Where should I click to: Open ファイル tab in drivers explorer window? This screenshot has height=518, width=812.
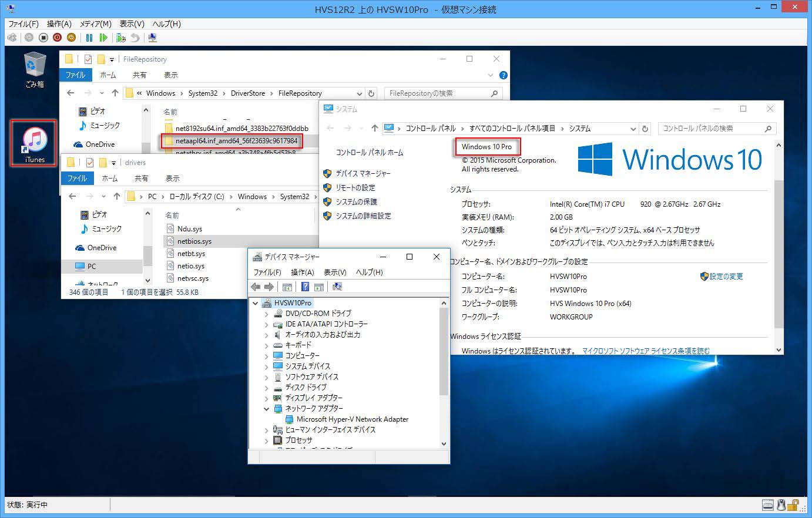coord(77,179)
